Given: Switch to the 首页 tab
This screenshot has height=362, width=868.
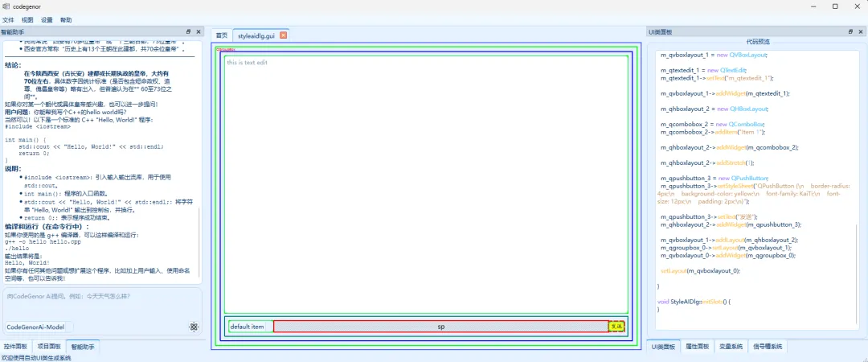Looking at the screenshot, I should [222, 35].
